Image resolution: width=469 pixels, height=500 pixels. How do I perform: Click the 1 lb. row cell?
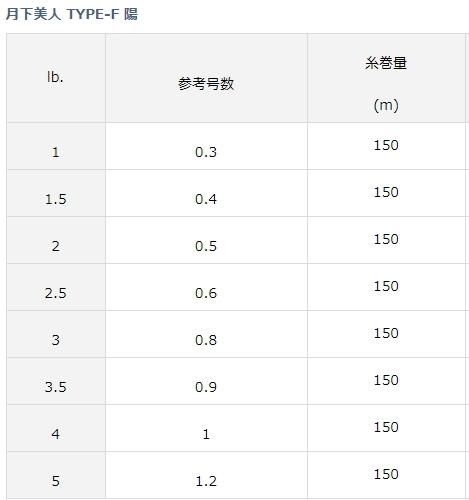pos(56,146)
